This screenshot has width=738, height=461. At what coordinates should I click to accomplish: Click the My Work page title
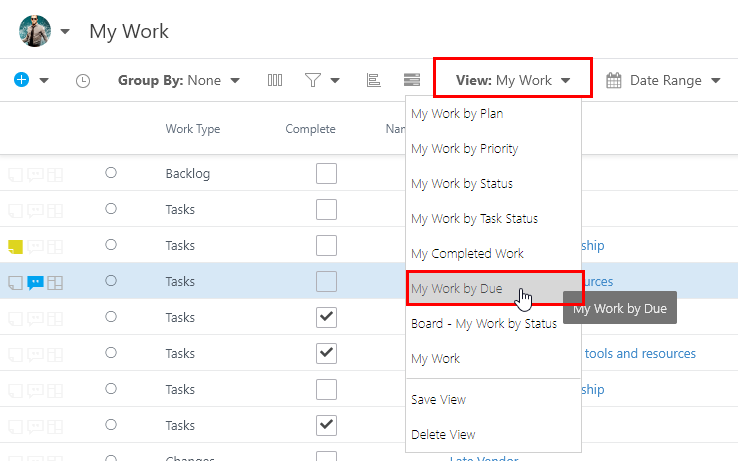click(129, 32)
